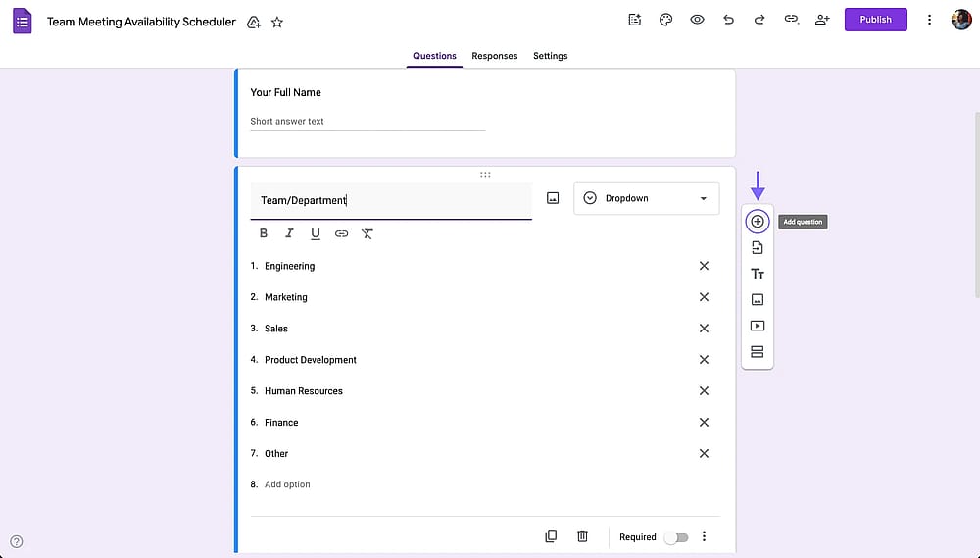Image resolution: width=980 pixels, height=558 pixels.
Task: Add a section from the sidebar
Action: tap(757, 351)
